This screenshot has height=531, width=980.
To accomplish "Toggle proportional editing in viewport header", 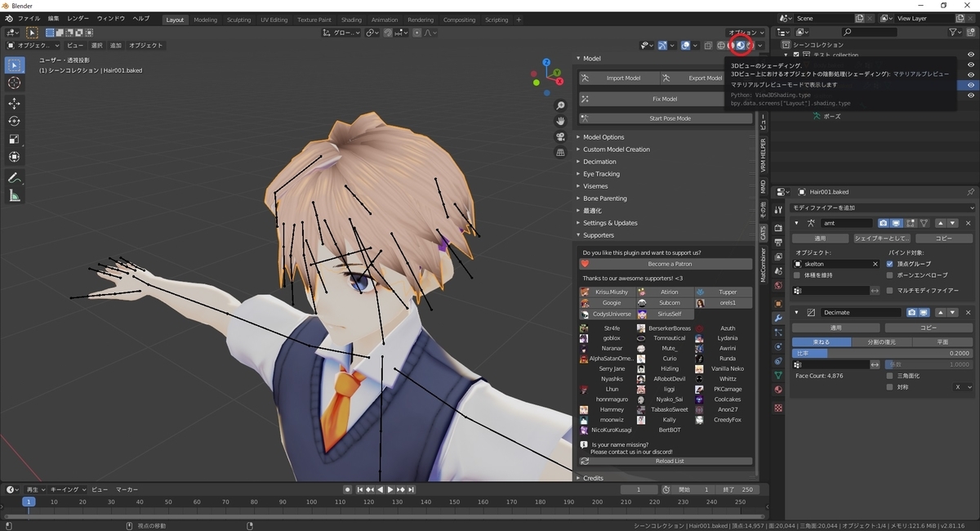I will pos(417,33).
